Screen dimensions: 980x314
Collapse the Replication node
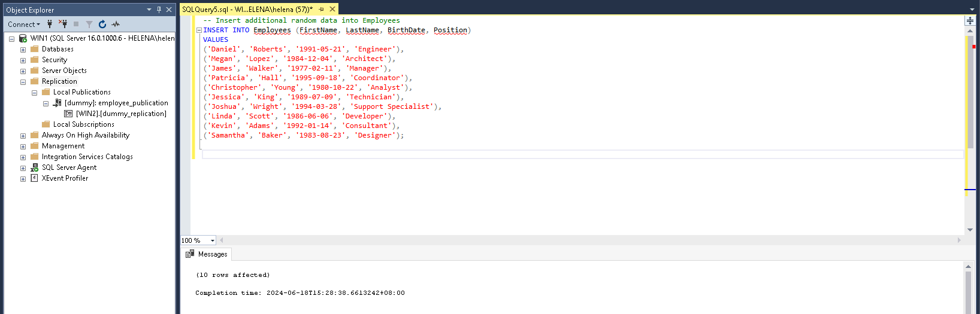(x=23, y=82)
